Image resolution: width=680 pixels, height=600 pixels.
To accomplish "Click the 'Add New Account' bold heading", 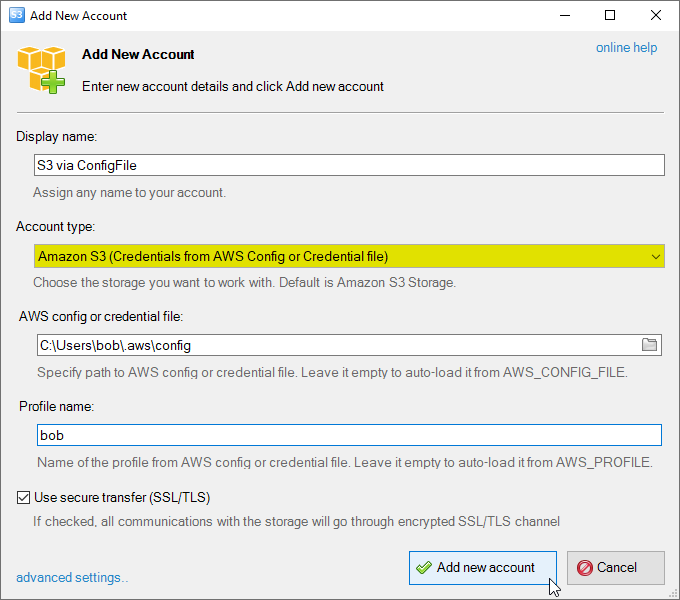I will pos(138,54).
